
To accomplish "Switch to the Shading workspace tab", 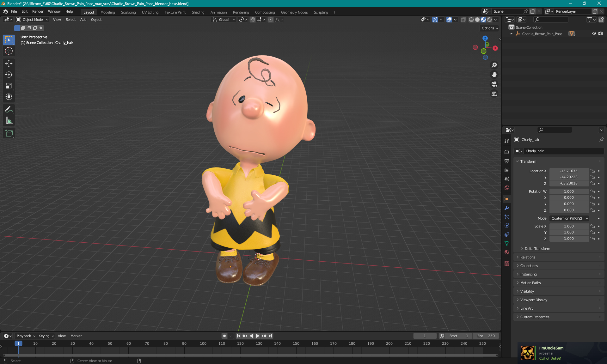I will pos(198,12).
